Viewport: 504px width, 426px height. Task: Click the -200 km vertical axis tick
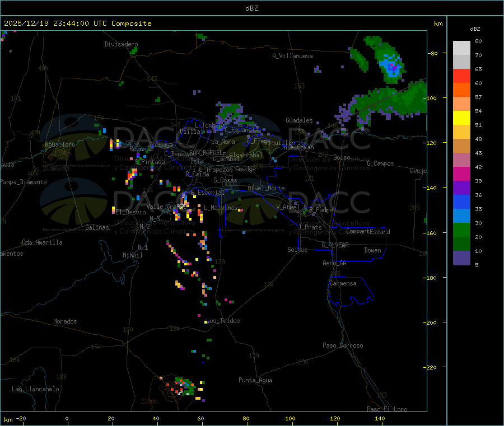431,322
